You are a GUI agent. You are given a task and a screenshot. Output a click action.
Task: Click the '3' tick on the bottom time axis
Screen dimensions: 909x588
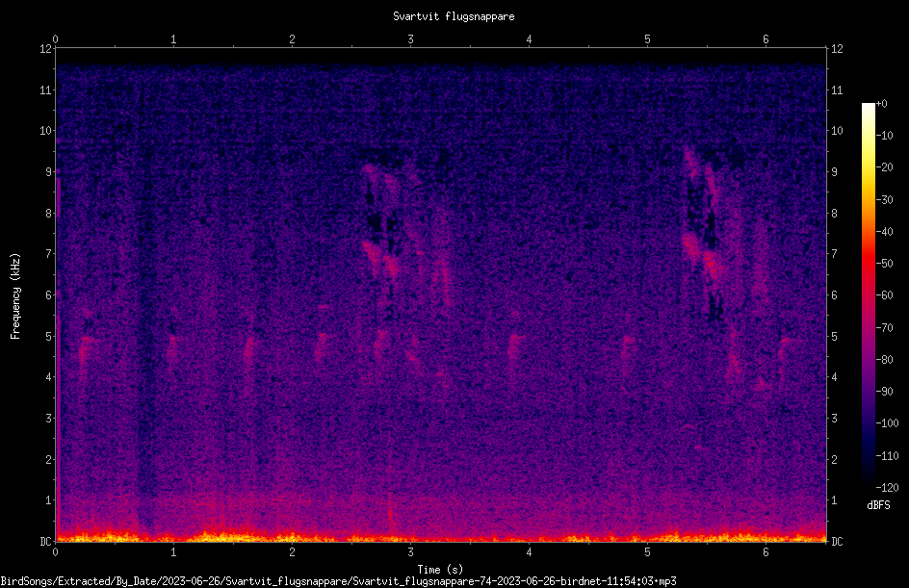tap(410, 552)
